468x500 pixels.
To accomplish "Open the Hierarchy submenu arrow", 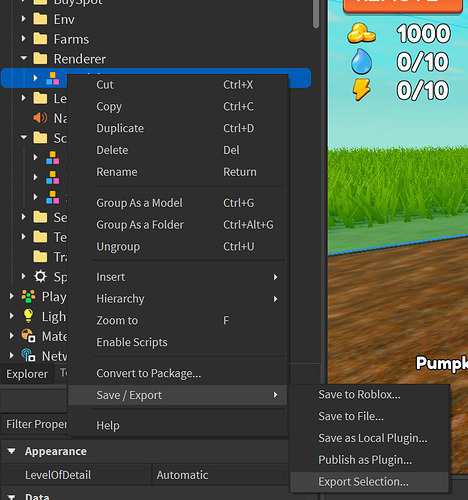I will pyautogui.click(x=275, y=299).
